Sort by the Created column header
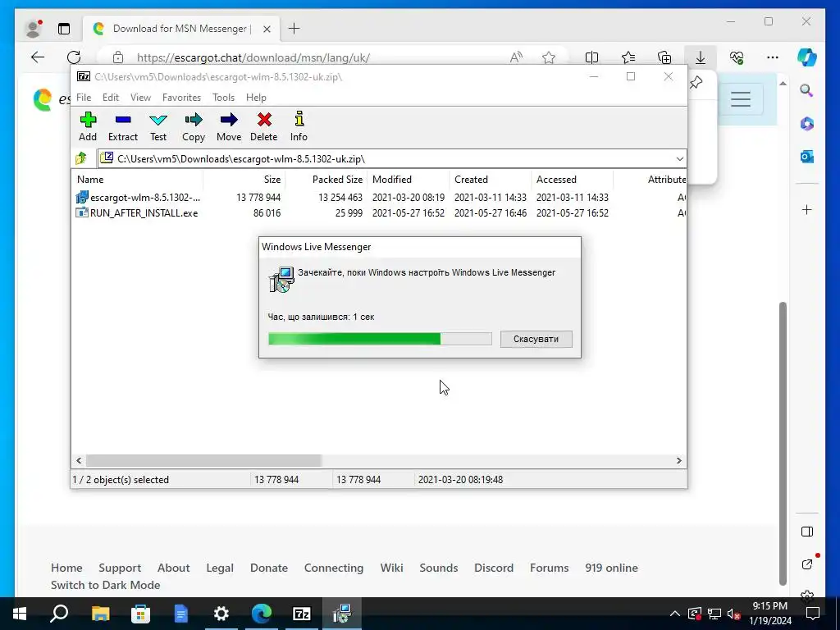 click(490, 180)
